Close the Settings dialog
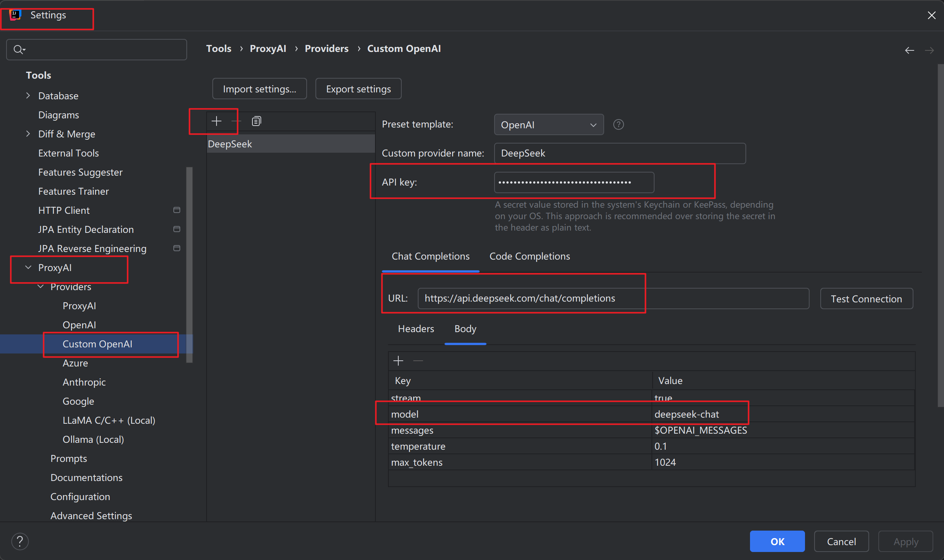Viewport: 944px width, 560px height. click(932, 15)
